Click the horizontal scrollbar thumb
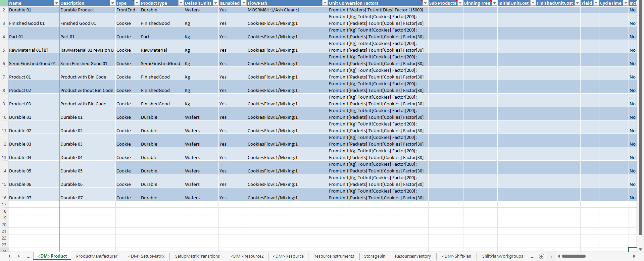 pyautogui.click(x=574, y=256)
